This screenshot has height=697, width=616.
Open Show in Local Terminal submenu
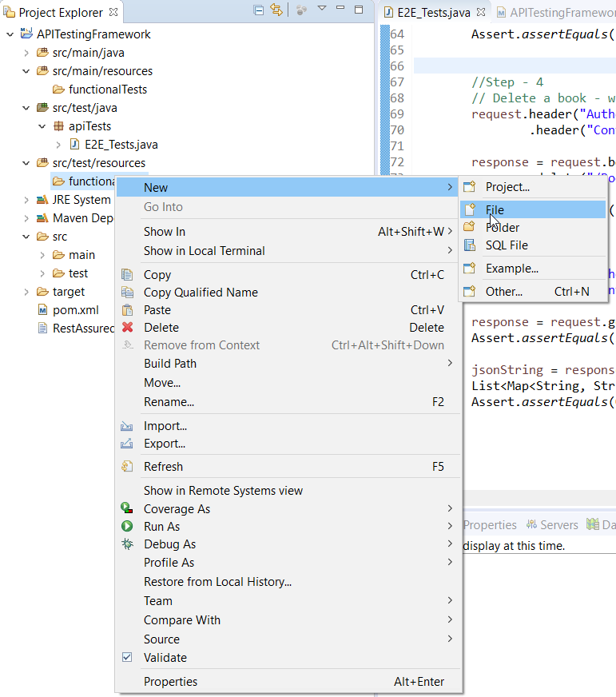click(x=288, y=251)
